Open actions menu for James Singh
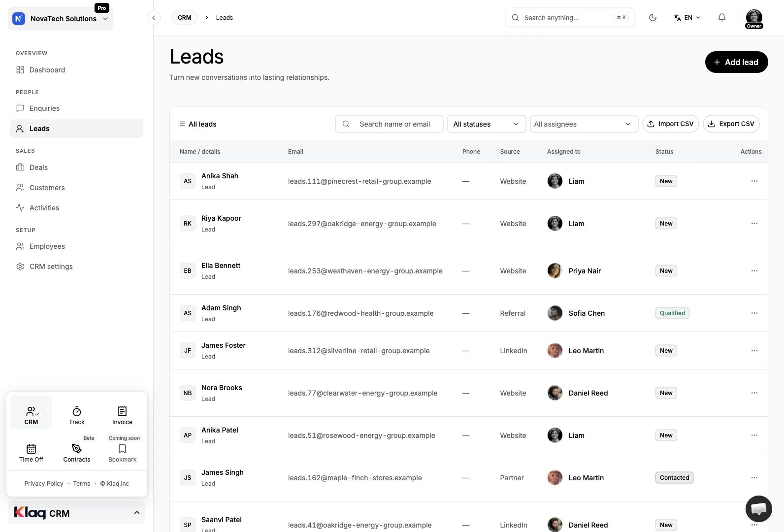Viewport: 784px width, 532px height. (x=754, y=478)
